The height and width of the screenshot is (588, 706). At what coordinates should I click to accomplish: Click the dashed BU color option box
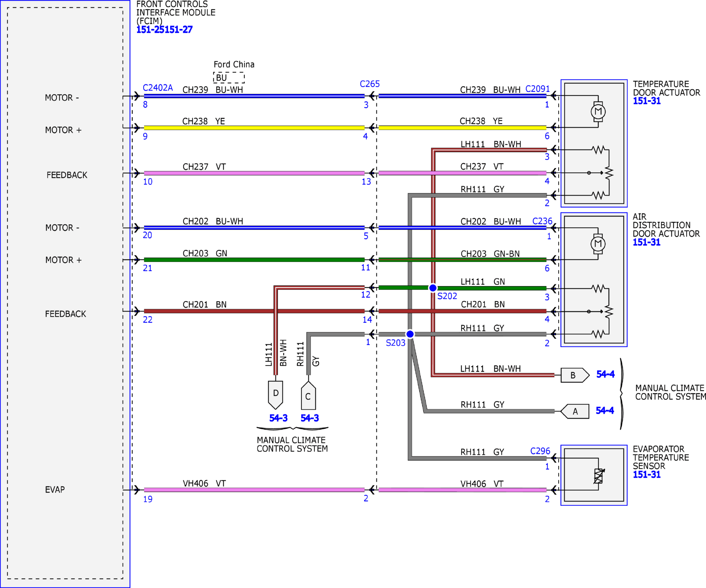[229, 78]
